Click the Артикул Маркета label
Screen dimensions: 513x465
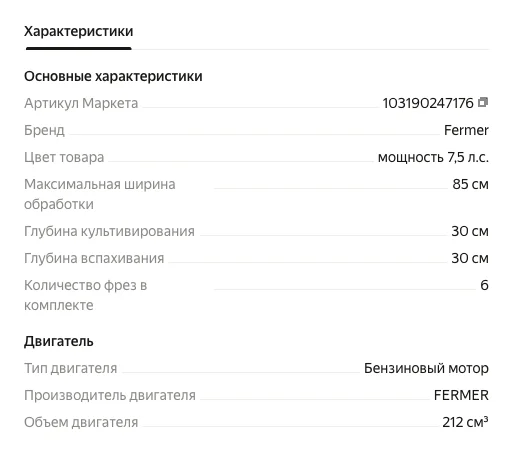81,103
